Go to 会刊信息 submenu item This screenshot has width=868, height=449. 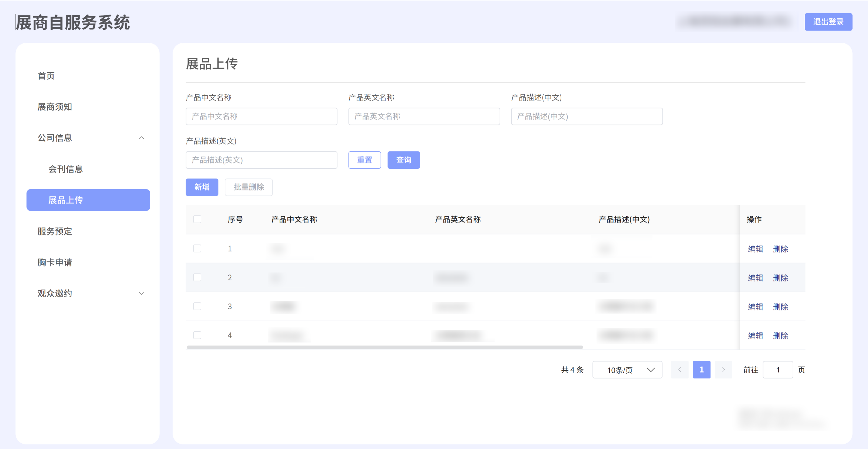[x=66, y=169]
